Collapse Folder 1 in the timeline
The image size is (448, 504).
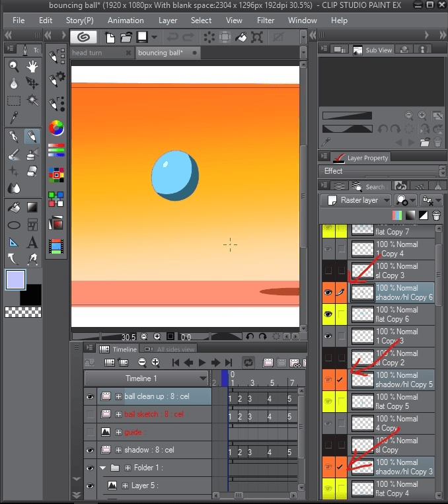click(x=103, y=468)
